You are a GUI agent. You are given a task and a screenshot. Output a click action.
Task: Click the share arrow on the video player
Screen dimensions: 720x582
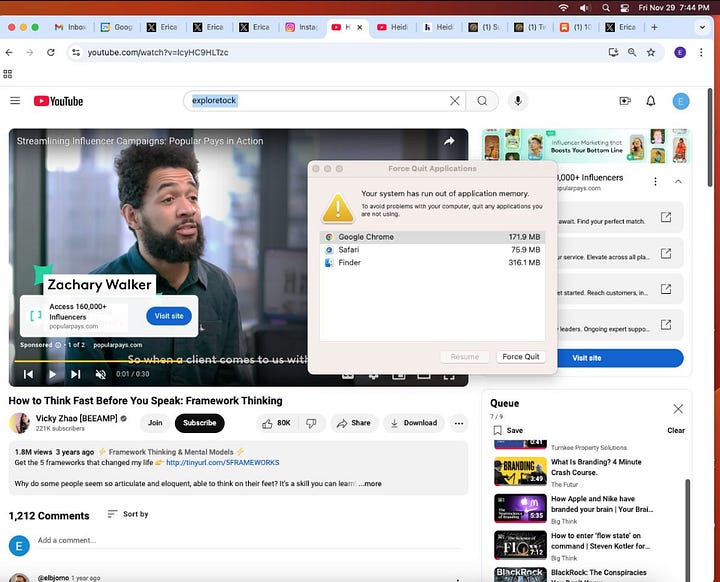click(x=449, y=141)
